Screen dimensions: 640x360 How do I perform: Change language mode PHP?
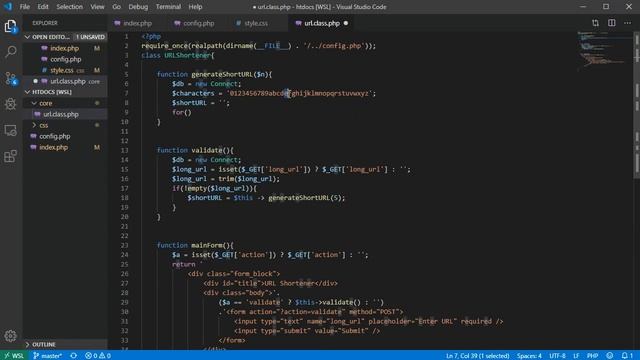point(592,356)
